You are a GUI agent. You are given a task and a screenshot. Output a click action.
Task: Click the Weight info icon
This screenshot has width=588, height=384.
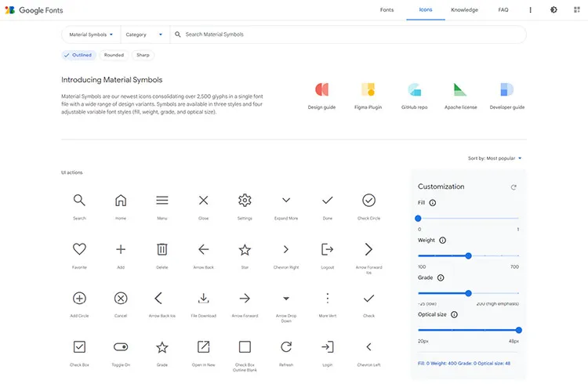[x=442, y=241]
